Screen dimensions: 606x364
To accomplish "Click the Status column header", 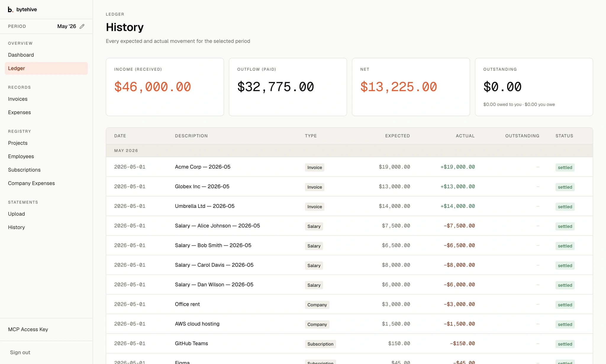I will coord(564,136).
